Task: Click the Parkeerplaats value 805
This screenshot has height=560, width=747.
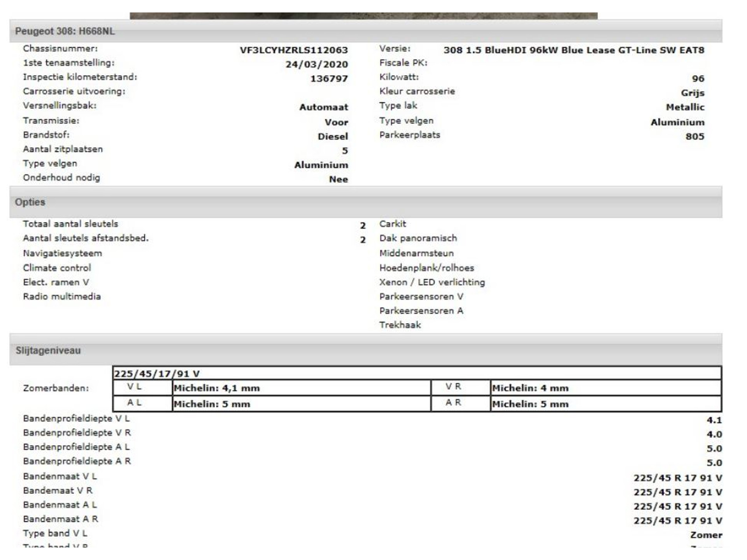Action: pos(694,136)
